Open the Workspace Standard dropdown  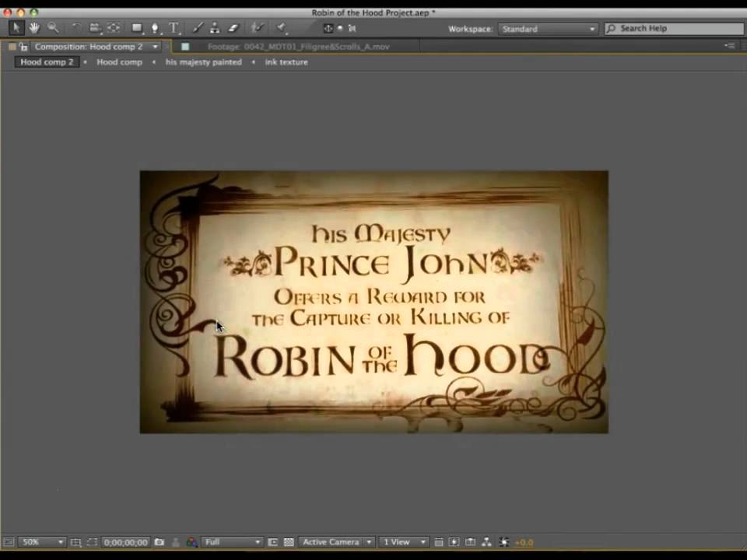pyautogui.click(x=548, y=29)
